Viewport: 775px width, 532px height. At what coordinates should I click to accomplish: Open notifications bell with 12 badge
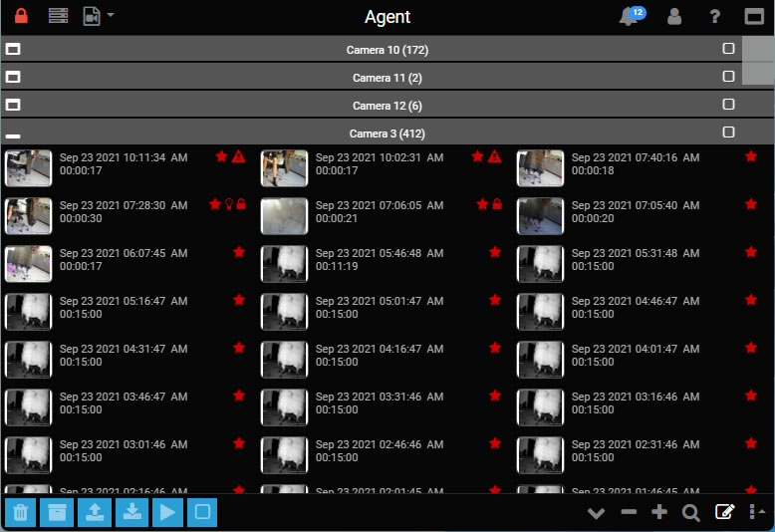click(x=630, y=17)
